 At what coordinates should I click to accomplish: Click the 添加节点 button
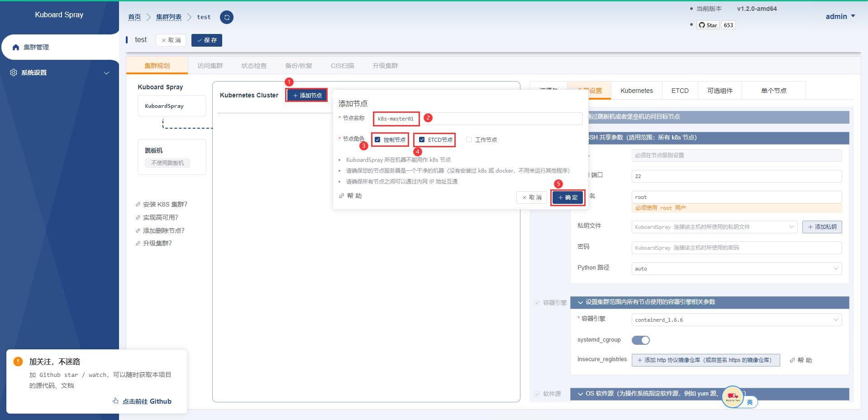(x=307, y=95)
